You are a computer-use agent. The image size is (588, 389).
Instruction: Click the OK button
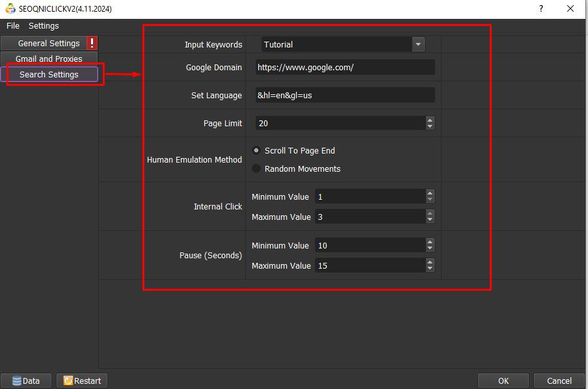click(503, 381)
